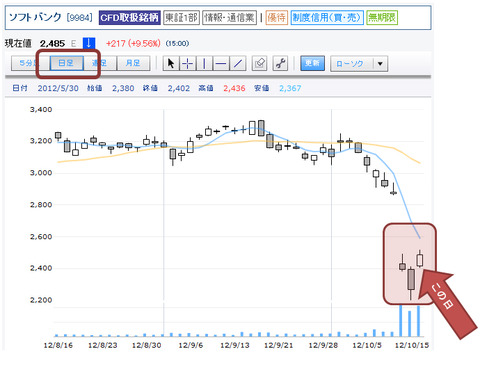Click the 12/9/21 date axis label

279,345
